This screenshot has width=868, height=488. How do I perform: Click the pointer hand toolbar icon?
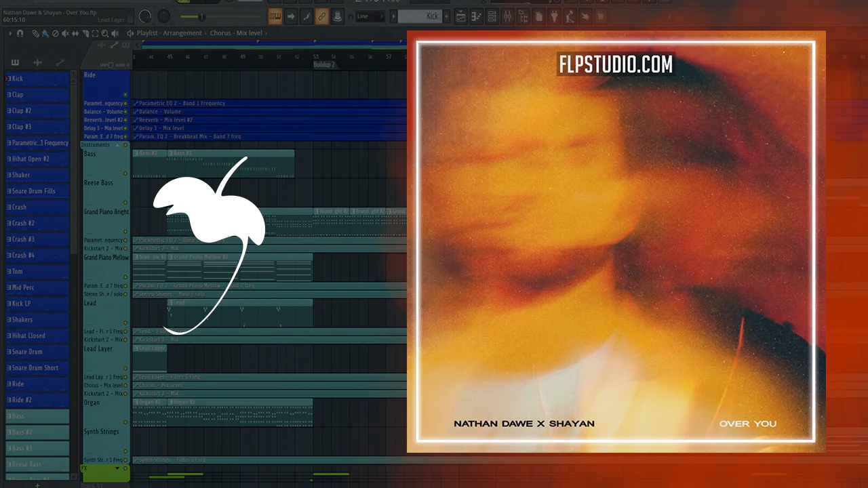coord(585,16)
